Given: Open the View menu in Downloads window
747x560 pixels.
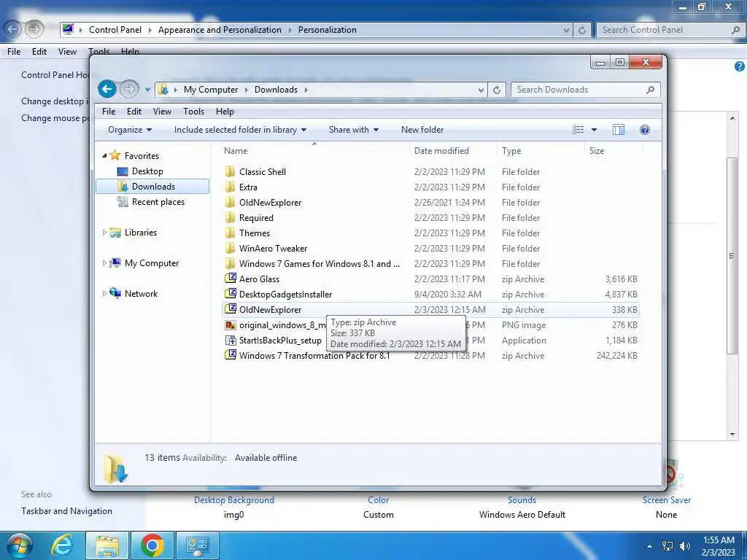Looking at the screenshot, I should click(x=162, y=112).
